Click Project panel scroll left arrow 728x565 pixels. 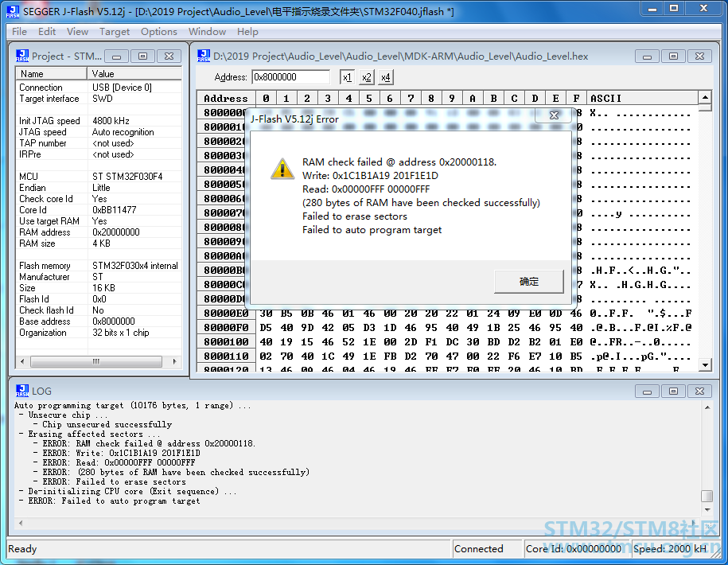[x=21, y=361]
